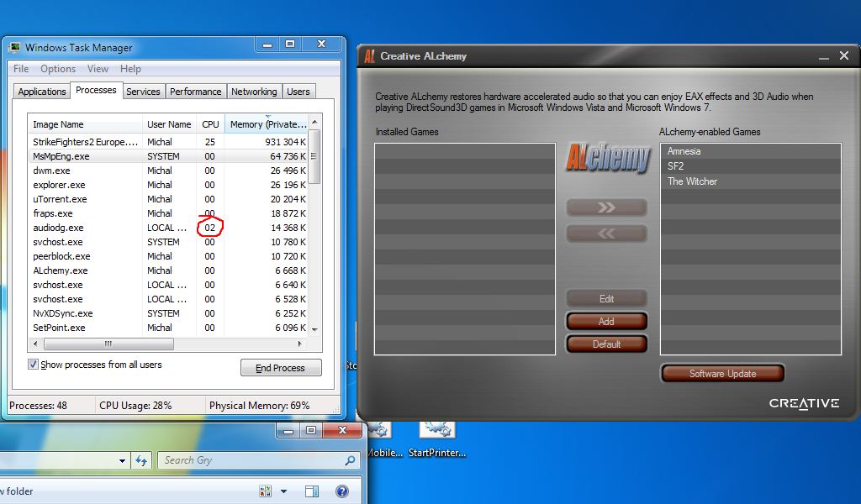Click the search magnifier icon in Explorer
861x504 pixels.
click(349, 460)
